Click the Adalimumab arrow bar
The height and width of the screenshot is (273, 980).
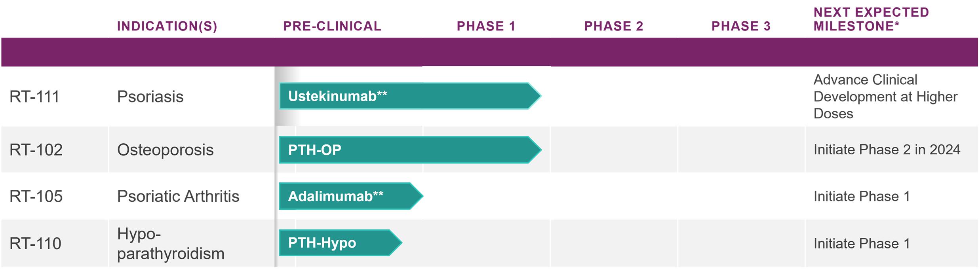click(x=350, y=196)
